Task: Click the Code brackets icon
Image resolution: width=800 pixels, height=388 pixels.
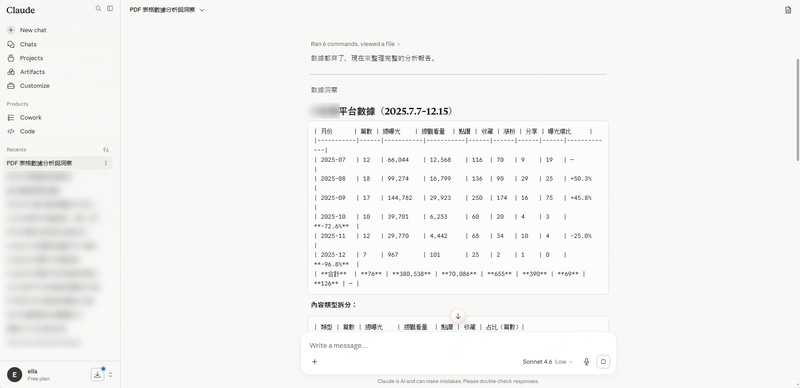Action: (11, 131)
